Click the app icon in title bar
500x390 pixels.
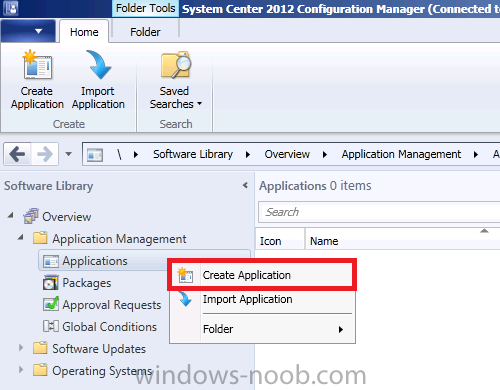11,8
